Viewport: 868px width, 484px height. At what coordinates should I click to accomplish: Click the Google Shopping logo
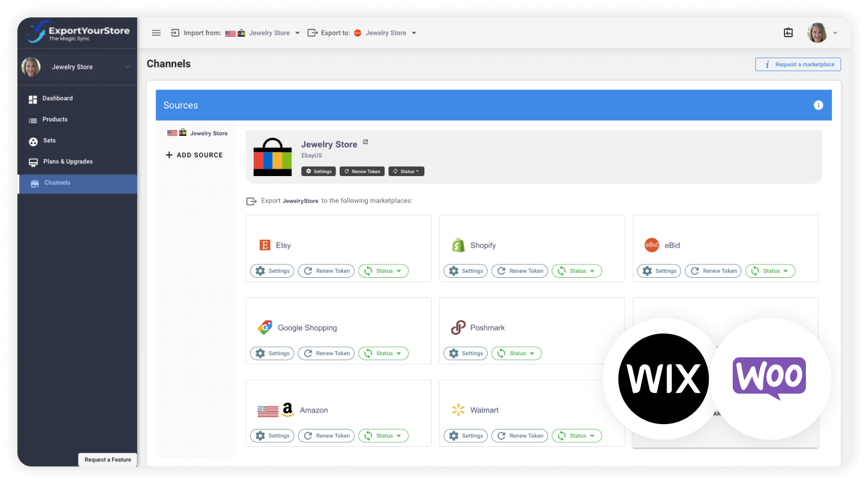pos(265,327)
